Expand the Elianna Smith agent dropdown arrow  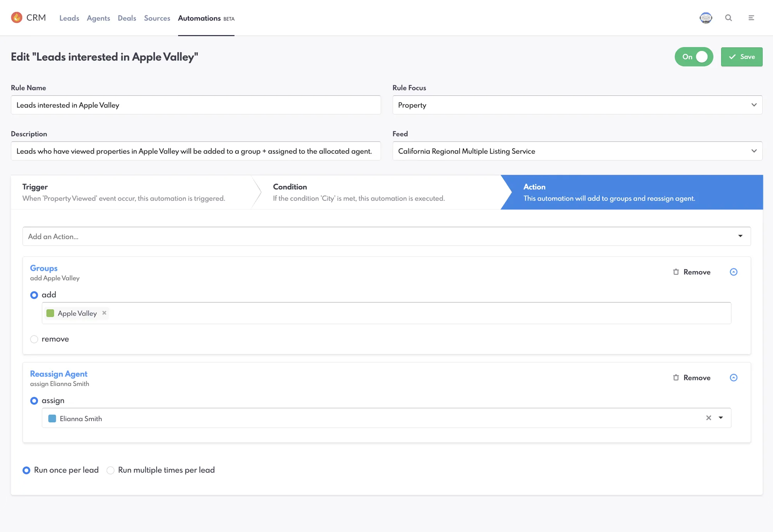[721, 418]
